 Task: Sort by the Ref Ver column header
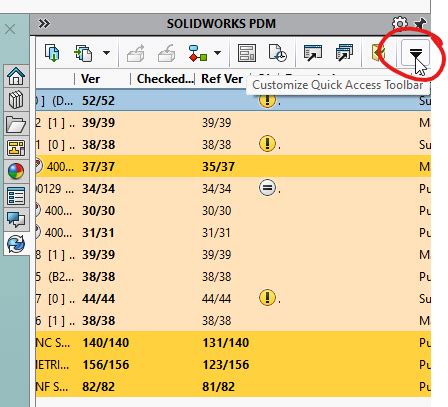(222, 79)
